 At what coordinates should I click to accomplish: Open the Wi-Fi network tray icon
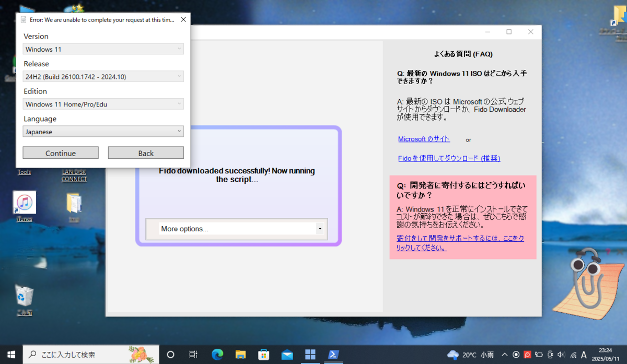coord(573,355)
